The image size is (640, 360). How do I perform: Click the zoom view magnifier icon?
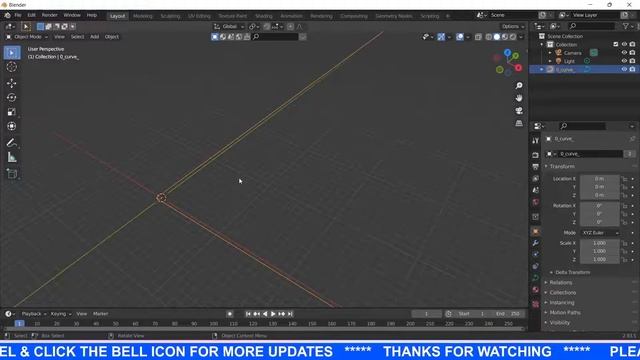point(519,86)
